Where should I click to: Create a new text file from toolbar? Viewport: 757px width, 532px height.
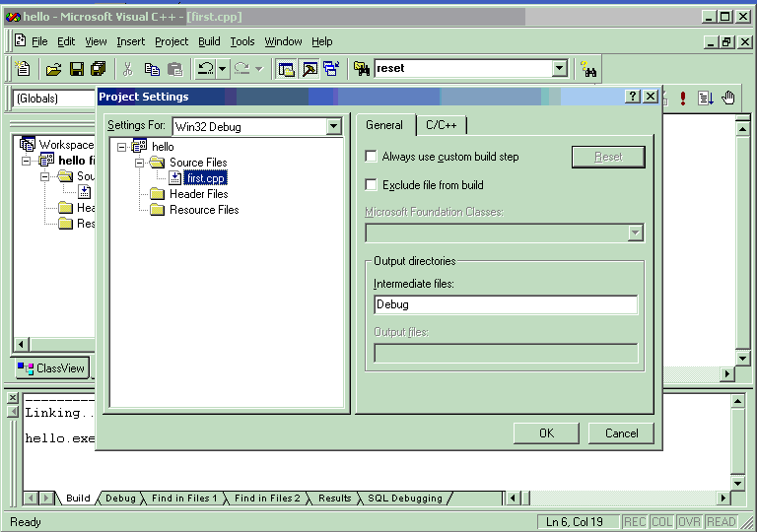(23, 69)
